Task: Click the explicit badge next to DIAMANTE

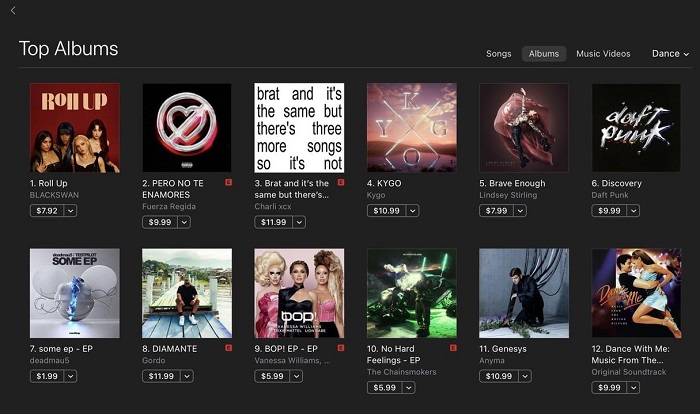Action: [x=229, y=347]
